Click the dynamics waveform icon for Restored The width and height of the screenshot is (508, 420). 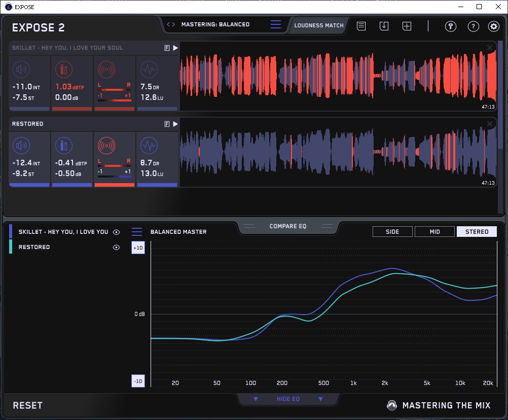(149, 146)
